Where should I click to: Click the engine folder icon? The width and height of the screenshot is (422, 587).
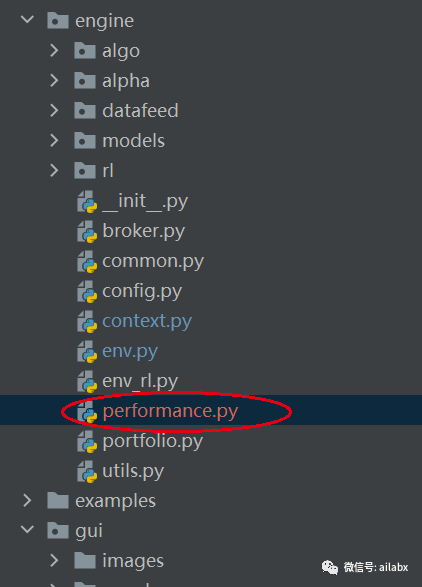(x=58, y=21)
